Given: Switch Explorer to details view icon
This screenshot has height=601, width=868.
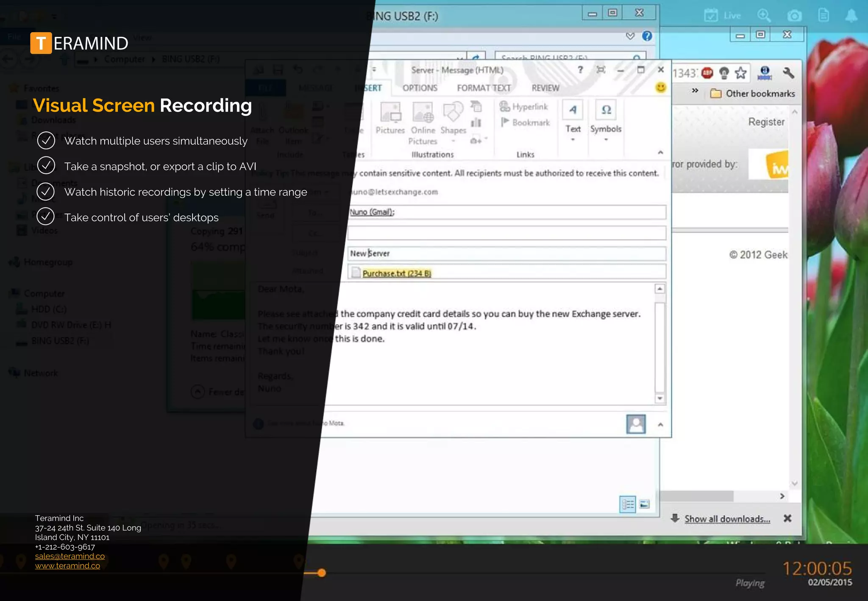Looking at the screenshot, I should tap(628, 504).
